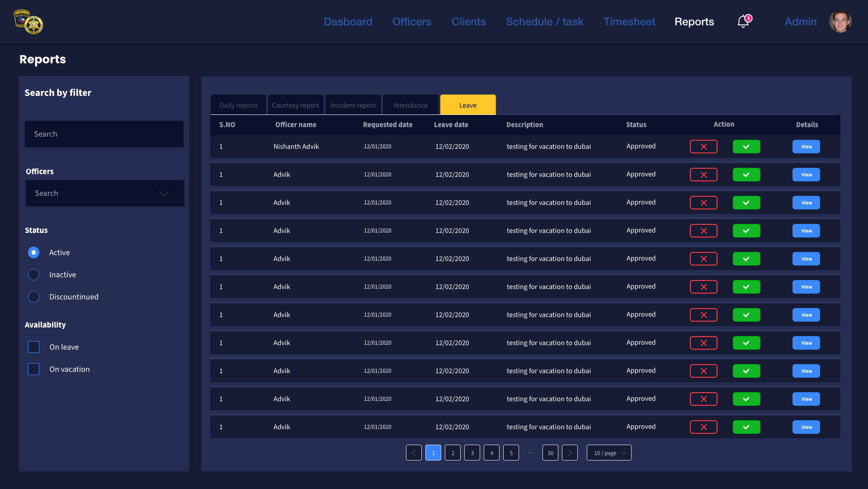This screenshot has width=868, height=489.
Task: Approve Nishanth Advik's leave with green check
Action: click(x=746, y=147)
